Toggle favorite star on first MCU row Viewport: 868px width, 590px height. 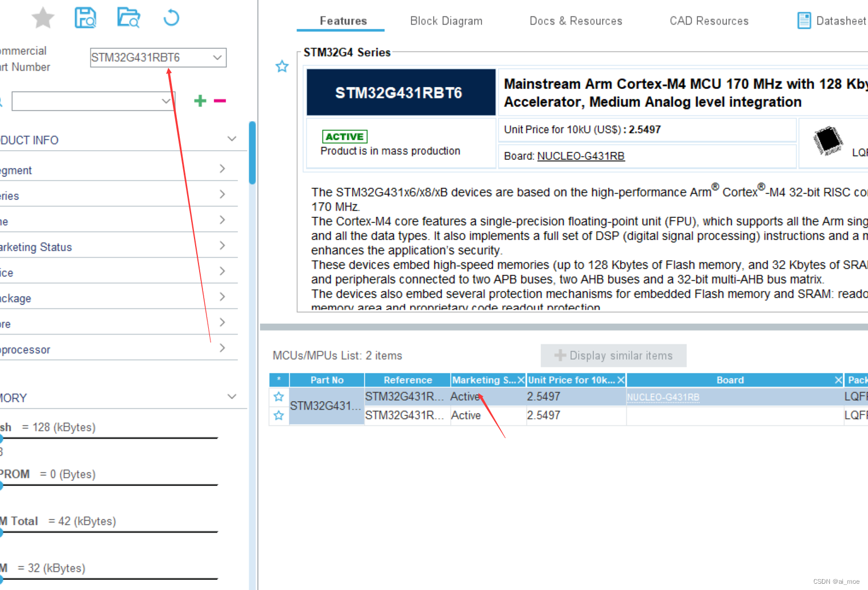[279, 397]
